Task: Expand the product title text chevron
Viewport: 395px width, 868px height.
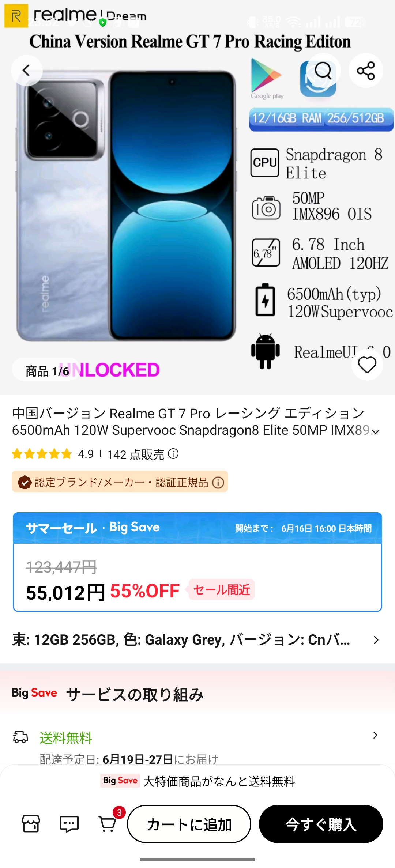Action: pos(376,432)
